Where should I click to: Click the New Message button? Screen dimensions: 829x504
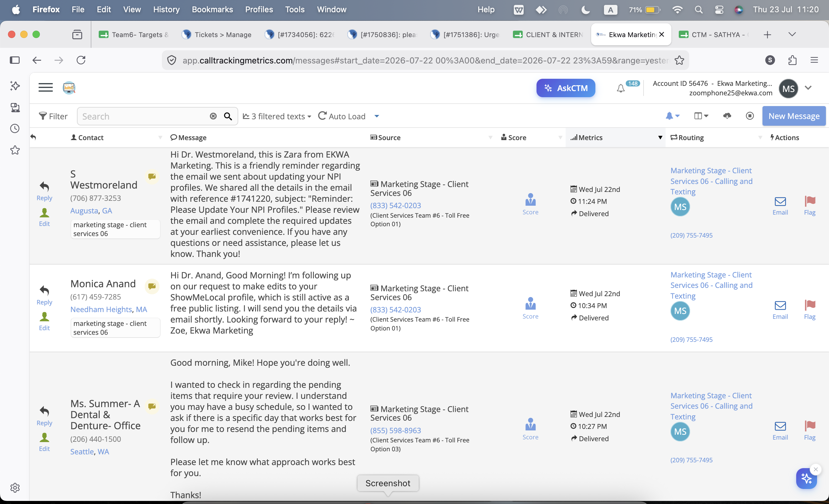click(x=794, y=116)
